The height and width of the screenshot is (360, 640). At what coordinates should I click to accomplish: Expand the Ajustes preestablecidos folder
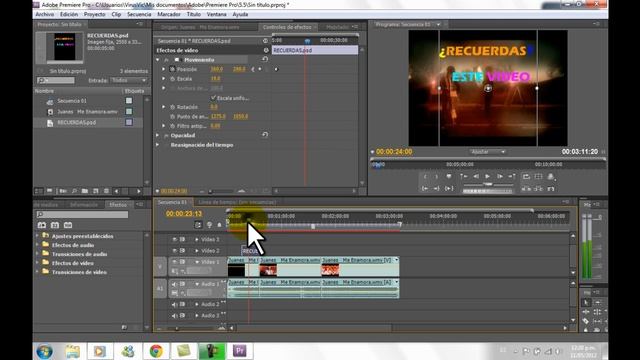click(38, 236)
